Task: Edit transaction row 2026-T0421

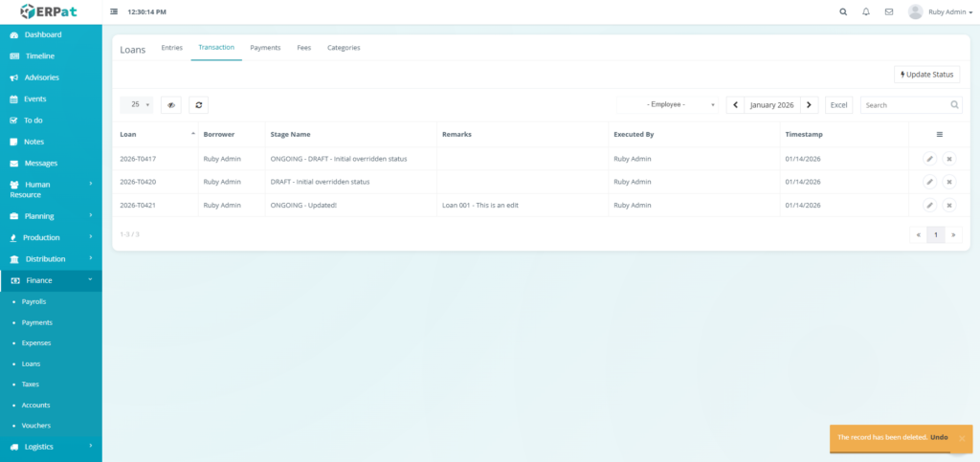Action: coord(930,205)
